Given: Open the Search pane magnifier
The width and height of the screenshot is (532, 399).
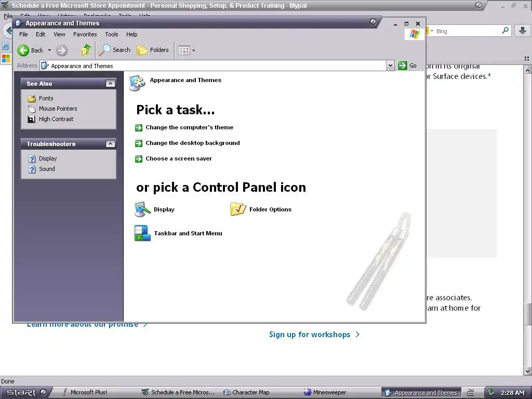Looking at the screenshot, I should click(x=115, y=50).
